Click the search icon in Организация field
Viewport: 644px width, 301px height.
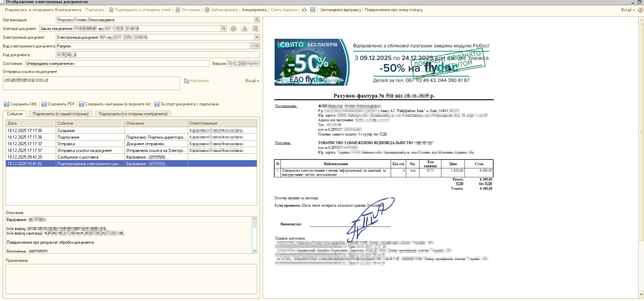point(257,20)
